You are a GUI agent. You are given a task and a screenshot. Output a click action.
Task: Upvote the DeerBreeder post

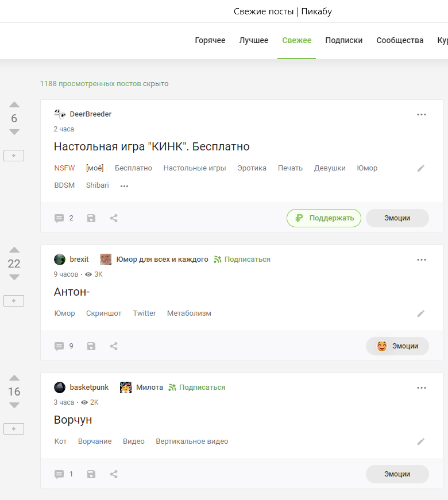[14, 105]
